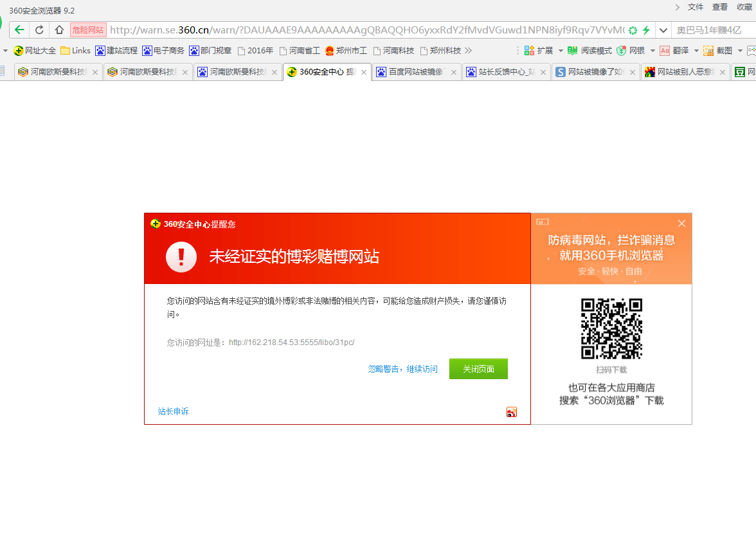
Task: Open the 扩展 extensions button
Action: [x=539, y=51]
